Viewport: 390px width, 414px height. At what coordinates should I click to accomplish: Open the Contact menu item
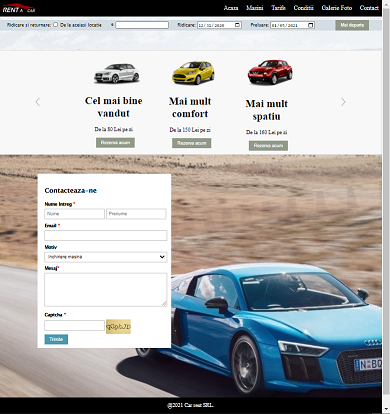[369, 8]
